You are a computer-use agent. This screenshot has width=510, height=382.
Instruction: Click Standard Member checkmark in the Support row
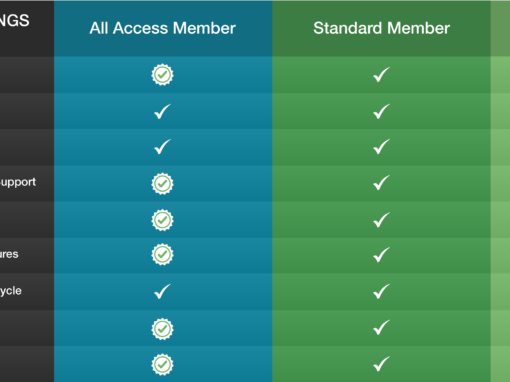(381, 183)
